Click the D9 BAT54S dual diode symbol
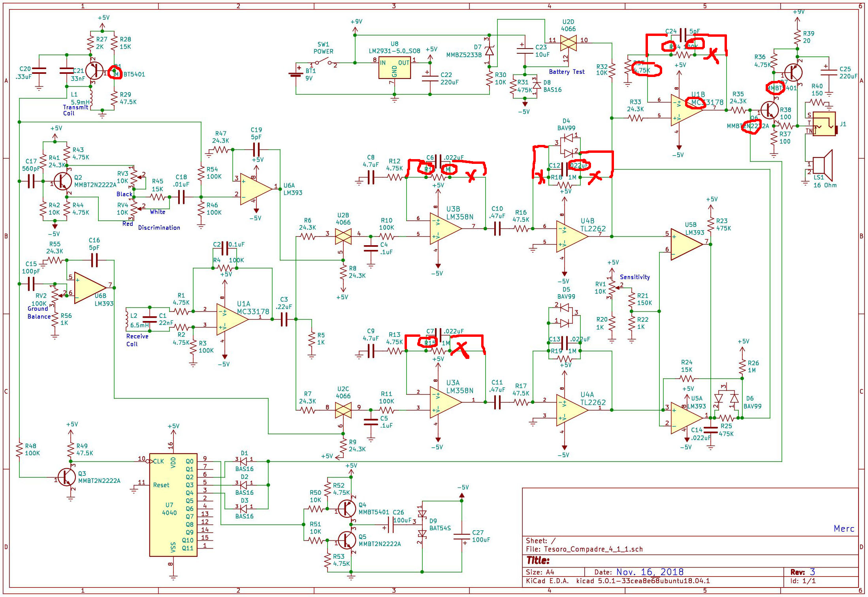The image size is (868, 597). coord(422,524)
